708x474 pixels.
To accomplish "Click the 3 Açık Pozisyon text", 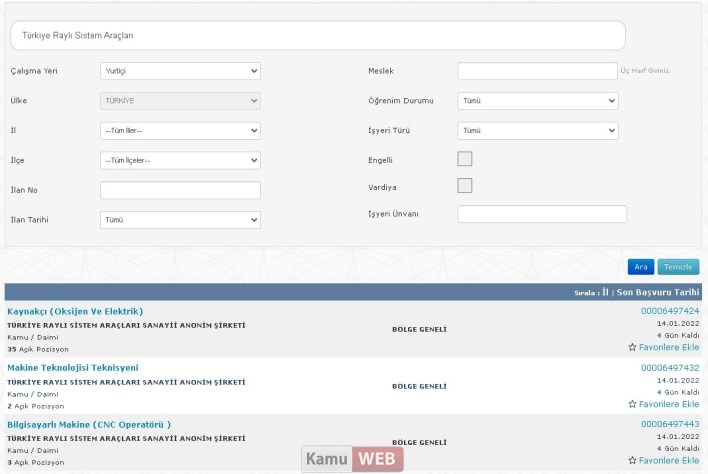I will [x=36, y=463].
